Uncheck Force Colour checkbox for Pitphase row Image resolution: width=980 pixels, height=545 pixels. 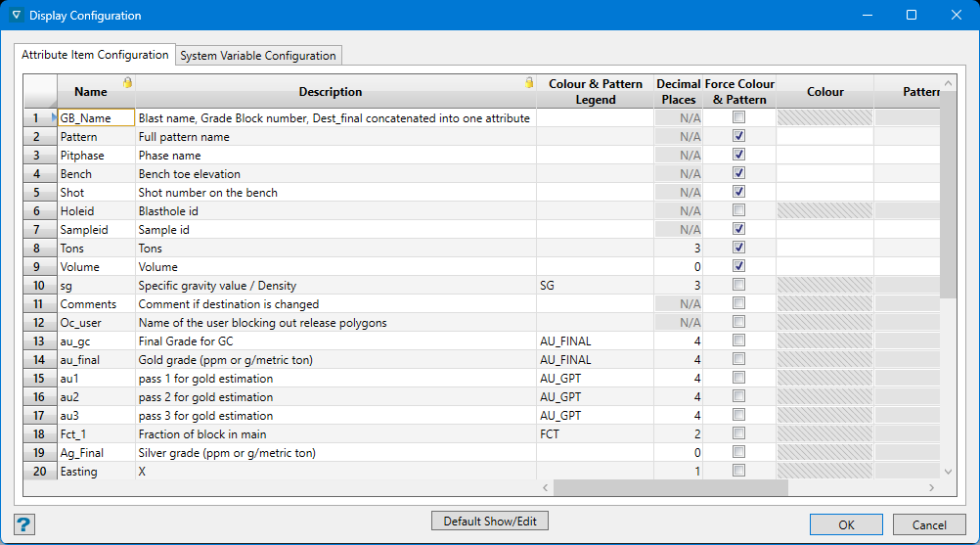(739, 155)
